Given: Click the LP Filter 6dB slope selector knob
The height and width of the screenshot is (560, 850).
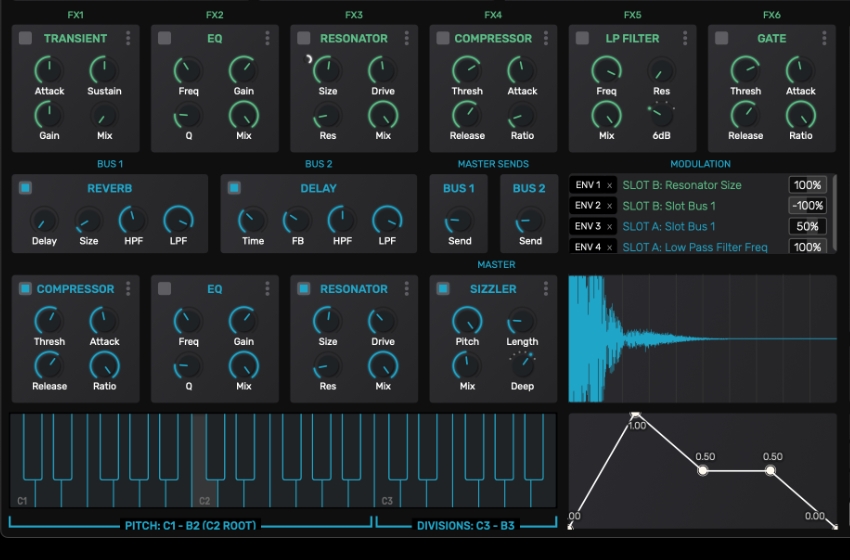Looking at the screenshot, I should tap(661, 114).
